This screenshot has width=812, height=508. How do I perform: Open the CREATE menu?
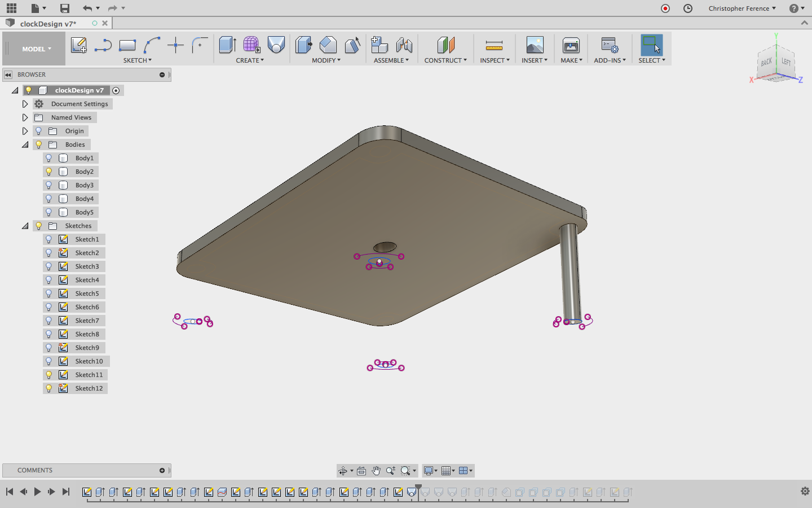(250, 60)
